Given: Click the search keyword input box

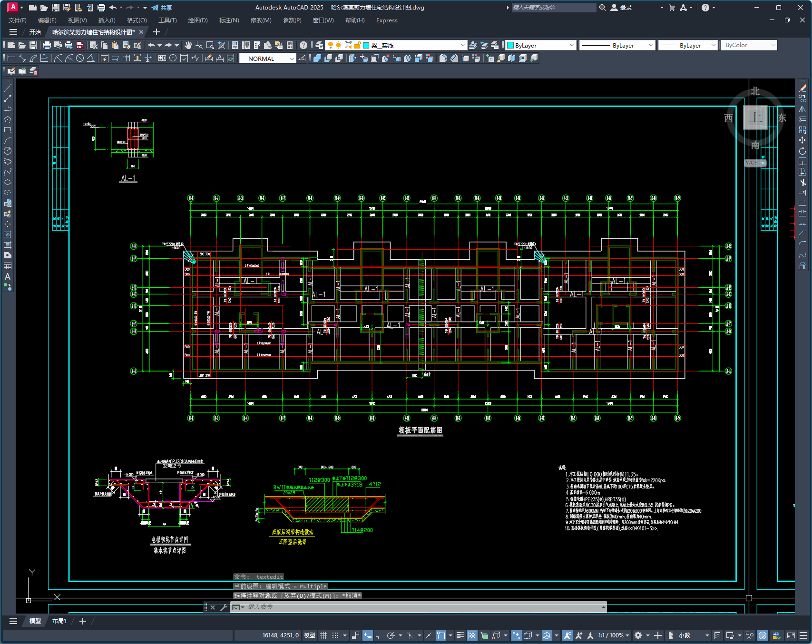Looking at the screenshot, I should 554,8.
